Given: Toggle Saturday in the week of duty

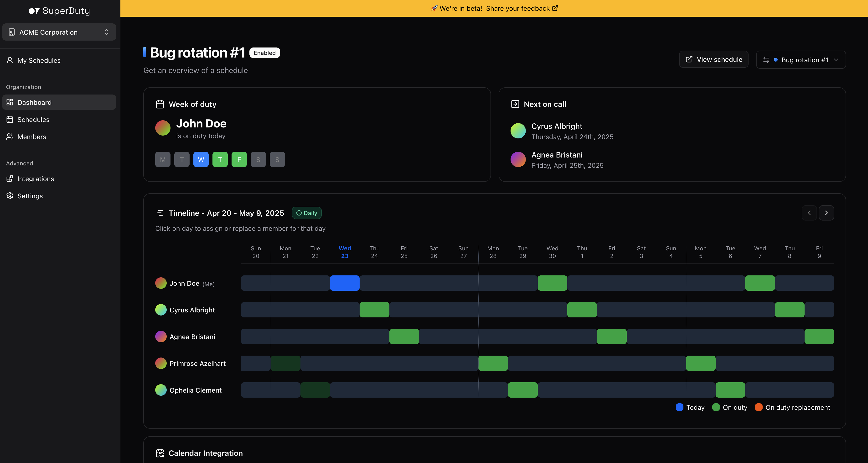Looking at the screenshot, I should (258, 159).
